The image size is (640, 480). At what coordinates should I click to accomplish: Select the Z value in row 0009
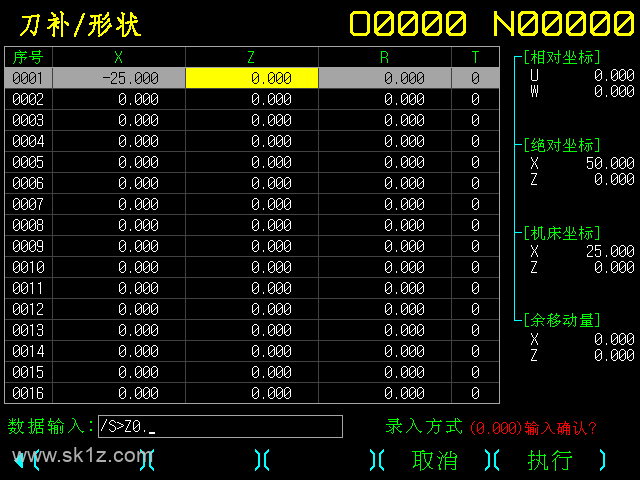(252, 246)
